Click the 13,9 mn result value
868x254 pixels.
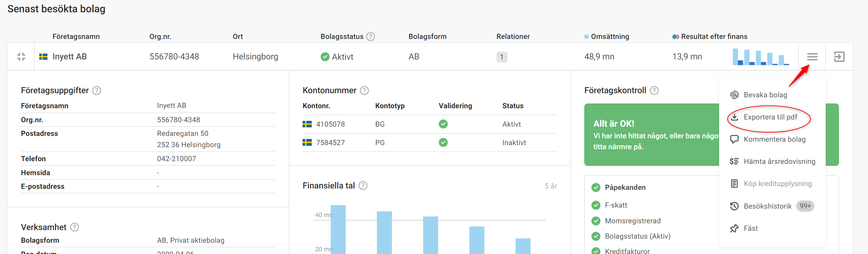point(687,57)
